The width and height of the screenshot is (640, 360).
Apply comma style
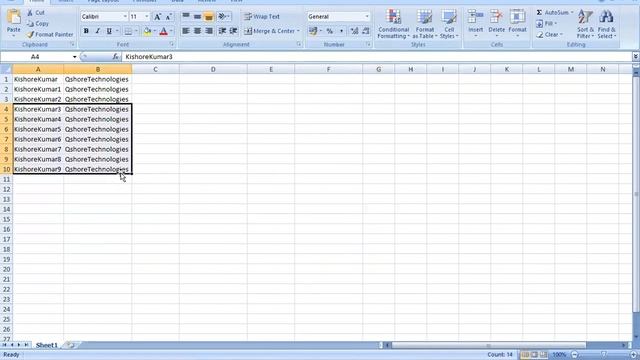coord(341,31)
